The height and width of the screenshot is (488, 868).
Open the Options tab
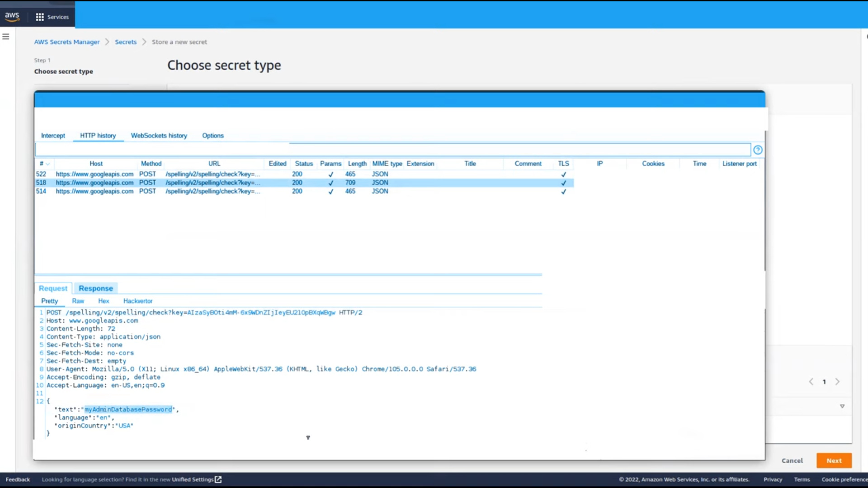(x=213, y=136)
